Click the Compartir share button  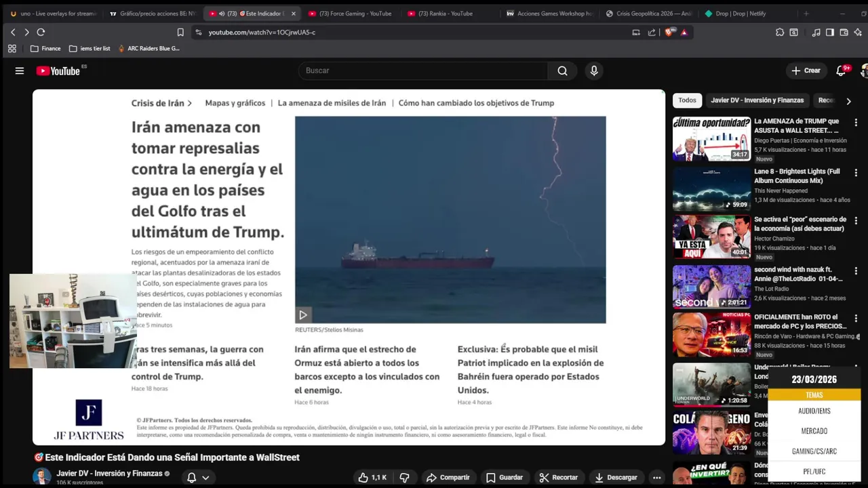(448, 477)
